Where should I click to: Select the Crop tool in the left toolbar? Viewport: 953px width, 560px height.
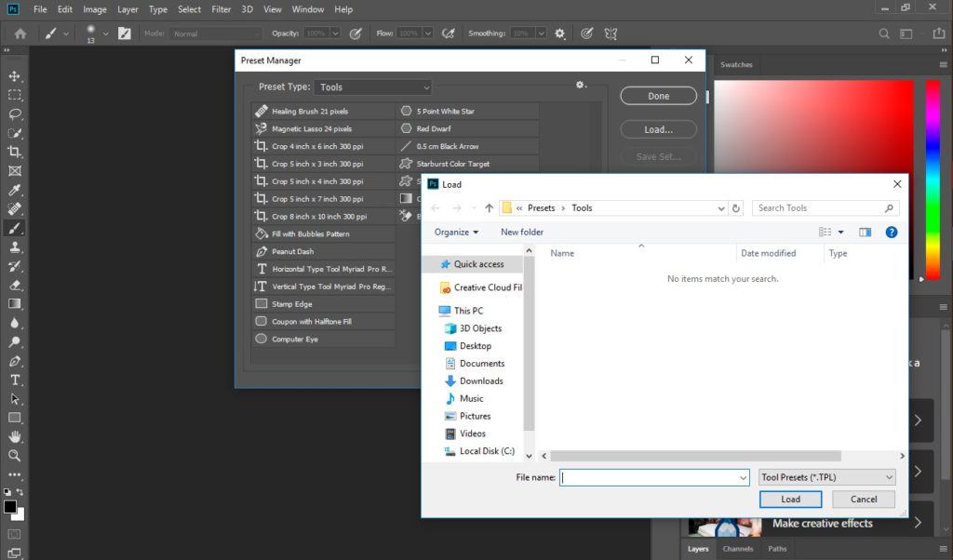pos(15,152)
